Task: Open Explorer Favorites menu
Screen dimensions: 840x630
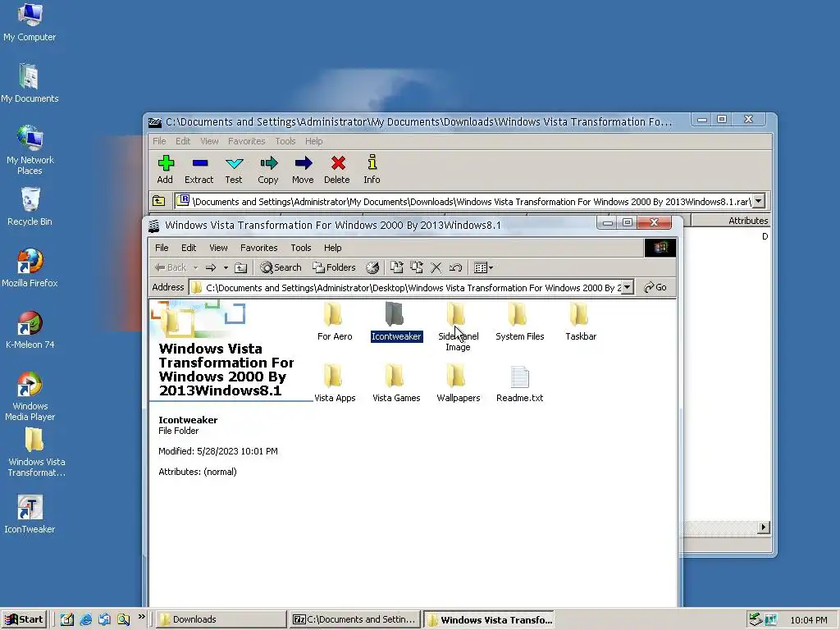Action: click(258, 248)
